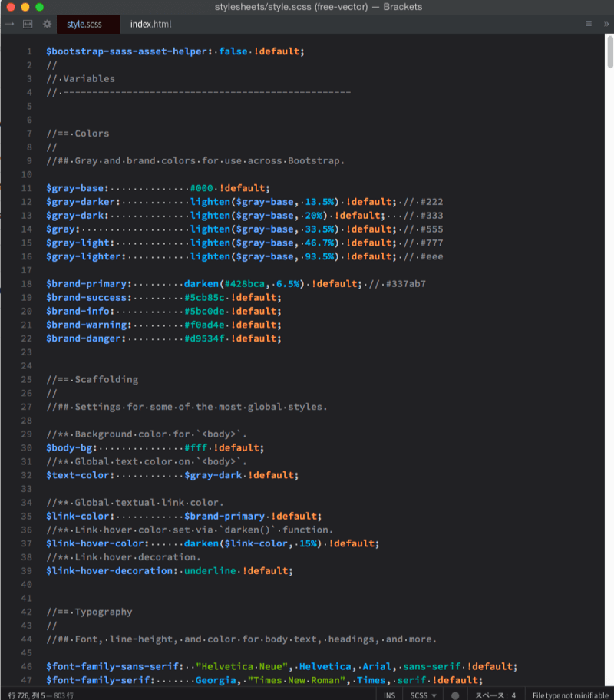
Task: Click the 13.5% value on $gray-darker line
Action: [x=319, y=201]
